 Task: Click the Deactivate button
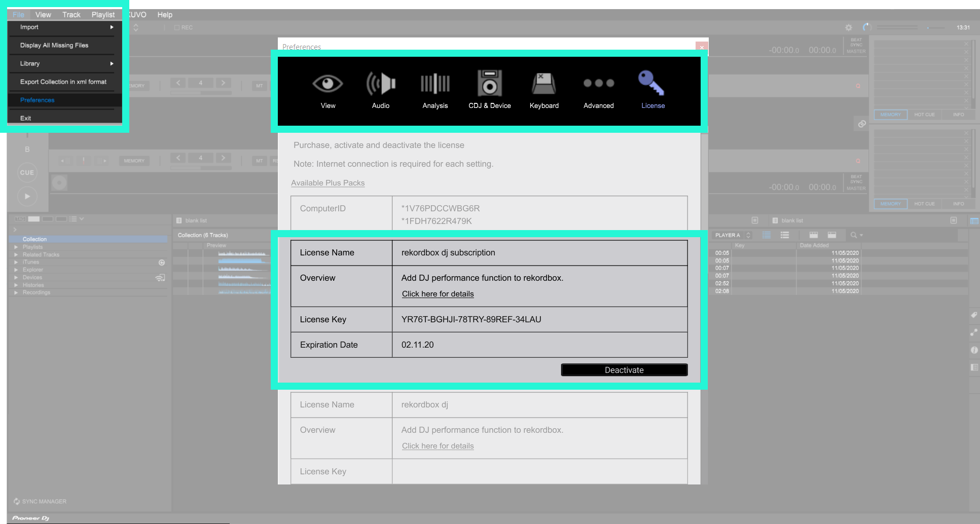click(624, 370)
